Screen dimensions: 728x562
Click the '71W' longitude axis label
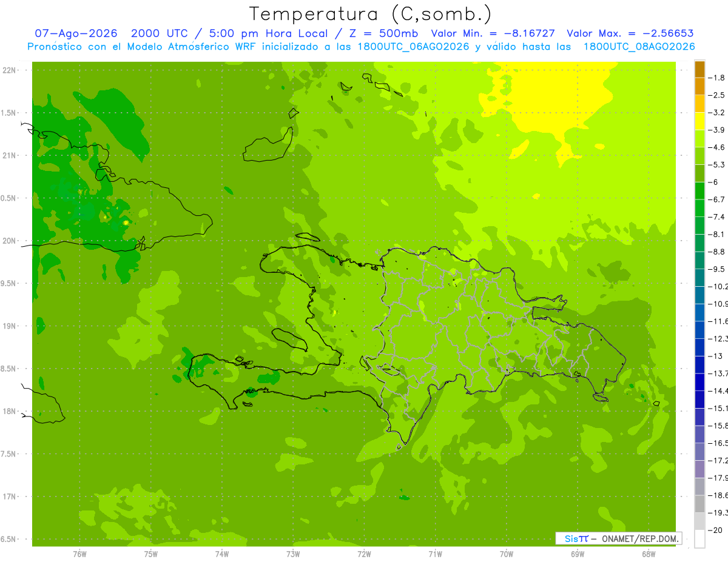point(435,554)
